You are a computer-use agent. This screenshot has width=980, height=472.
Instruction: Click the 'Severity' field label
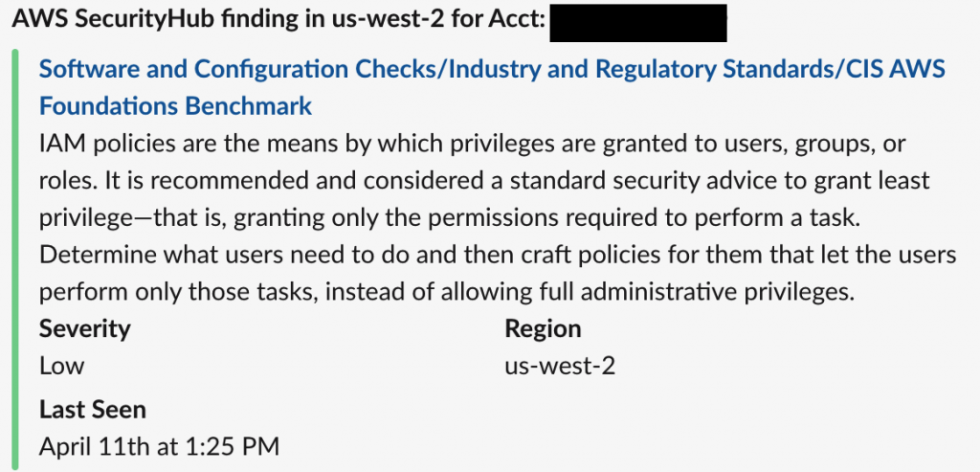[85, 328]
